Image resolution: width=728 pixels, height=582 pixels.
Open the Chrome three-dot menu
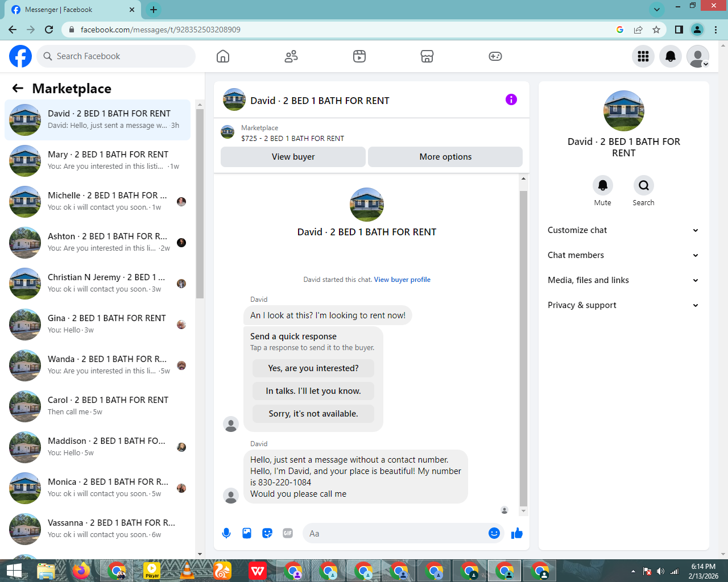(x=715, y=30)
